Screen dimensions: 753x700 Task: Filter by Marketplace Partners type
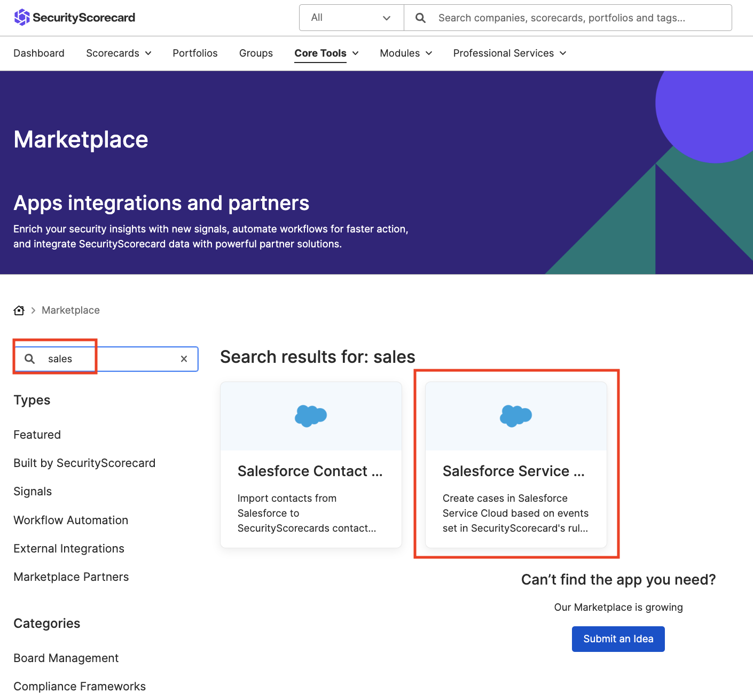[71, 577]
